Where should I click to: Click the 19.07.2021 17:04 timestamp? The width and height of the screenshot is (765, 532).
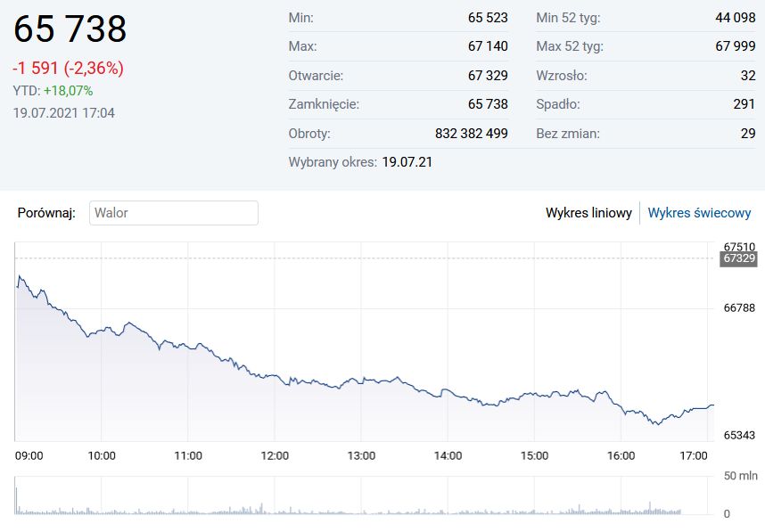pos(63,113)
